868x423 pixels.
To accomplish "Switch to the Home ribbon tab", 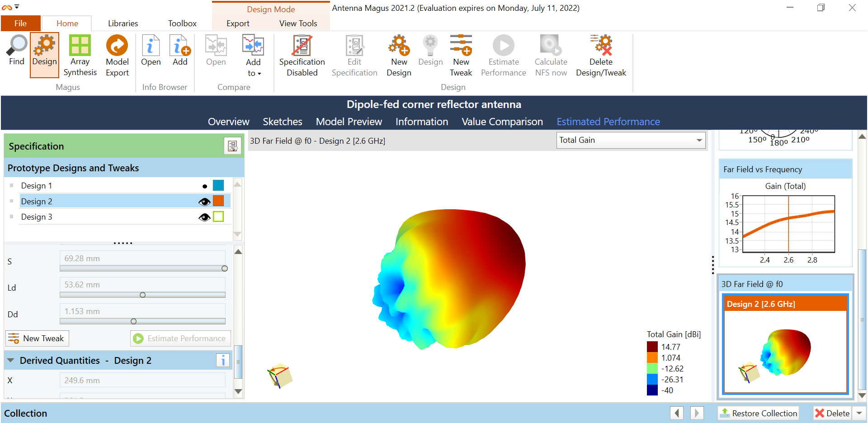I will pos(67,23).
